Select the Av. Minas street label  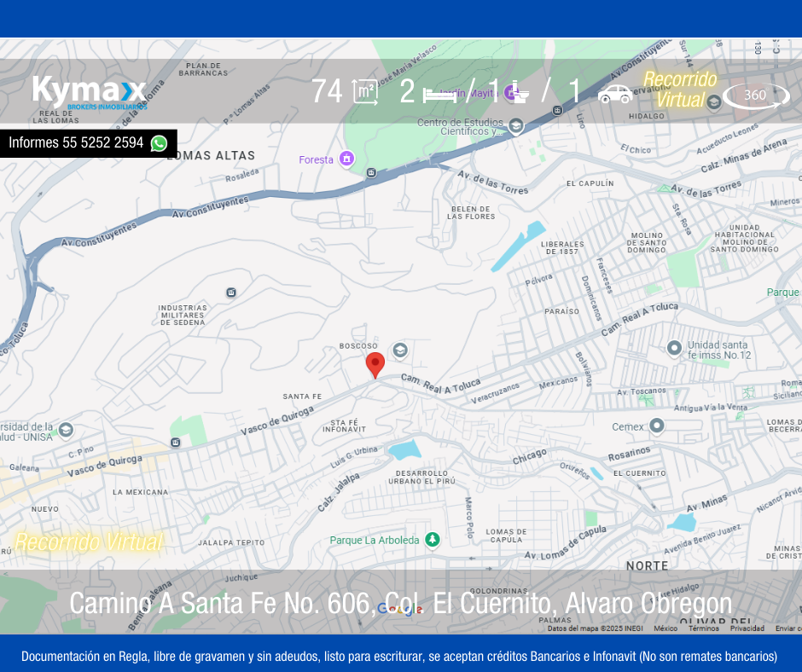pyautogui.click(x=706, y=504)
